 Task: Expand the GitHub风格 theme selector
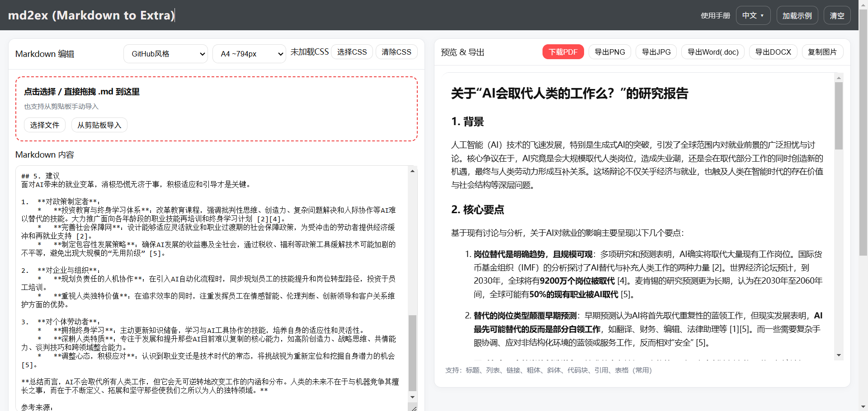[165, 54]
